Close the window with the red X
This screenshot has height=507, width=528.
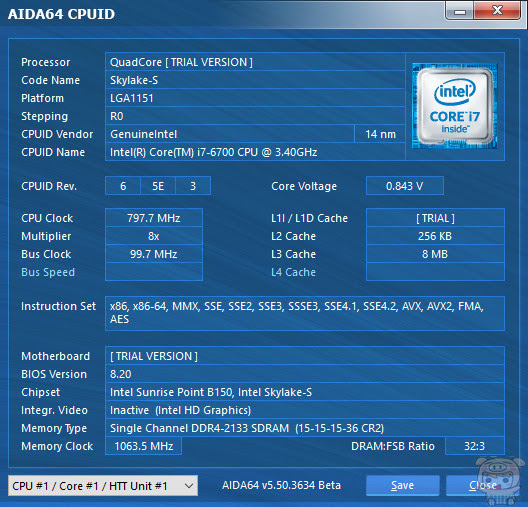click(x=497, y=10)
